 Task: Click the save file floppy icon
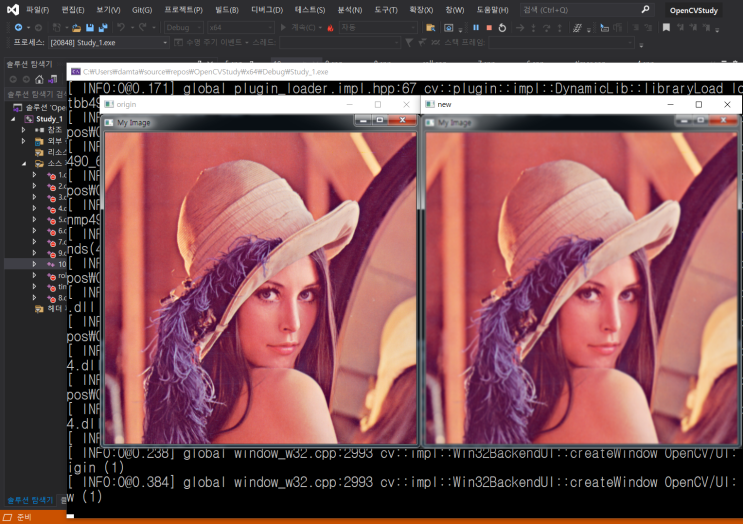90,28
